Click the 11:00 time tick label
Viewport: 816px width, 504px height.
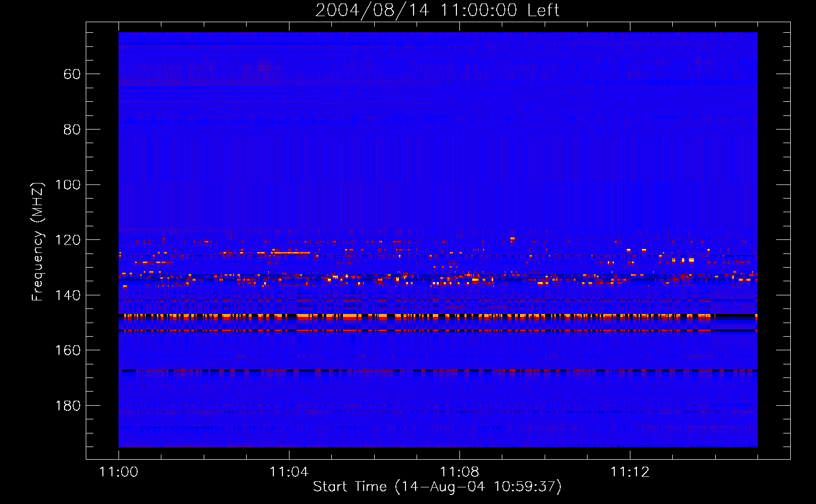click(119, 472)
